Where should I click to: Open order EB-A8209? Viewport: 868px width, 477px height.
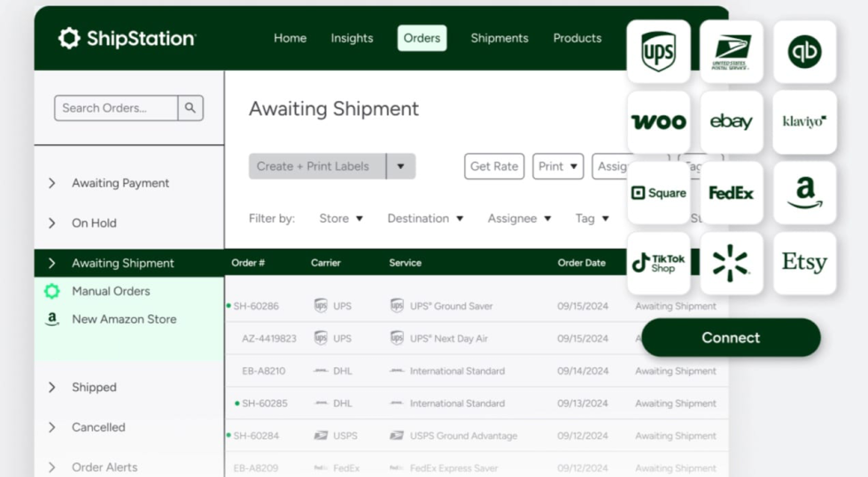tap(256, 468)
